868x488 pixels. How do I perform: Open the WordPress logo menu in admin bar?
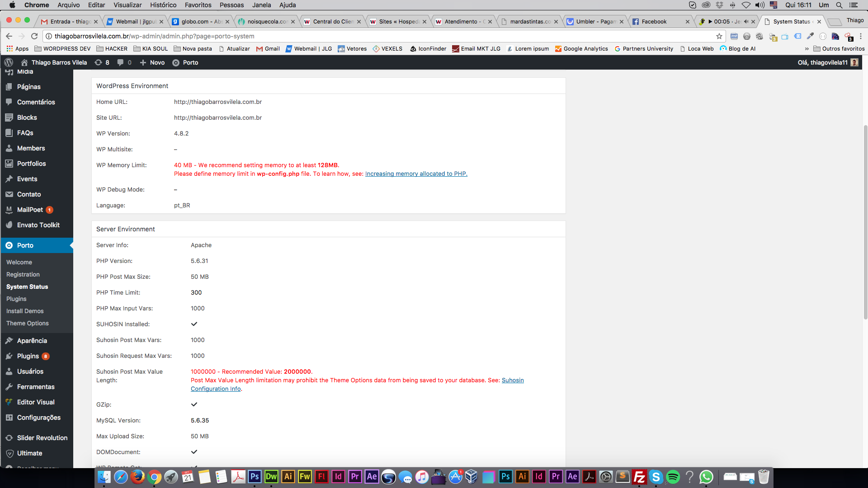(9, 62)
